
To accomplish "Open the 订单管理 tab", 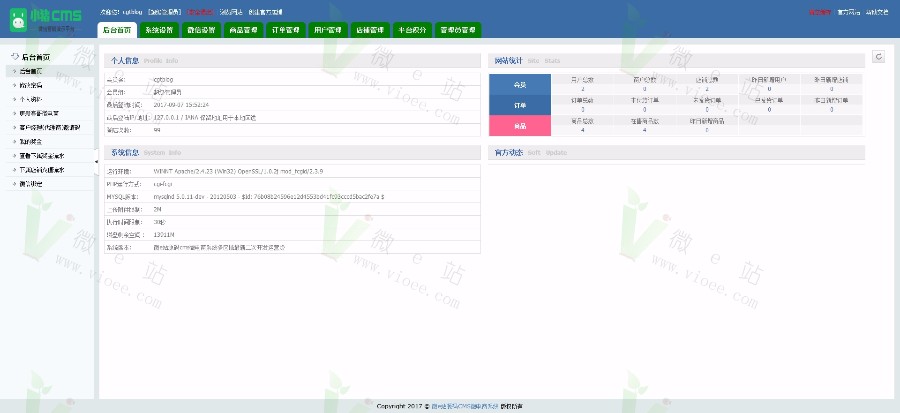I will click(x=286, y=30).
